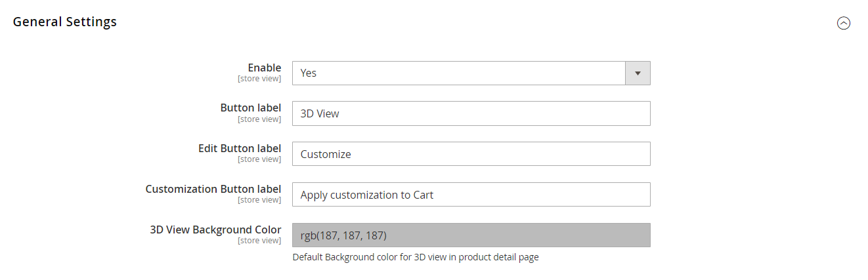Click the Enable field label
868x280 pixels.
pos(264,68)
